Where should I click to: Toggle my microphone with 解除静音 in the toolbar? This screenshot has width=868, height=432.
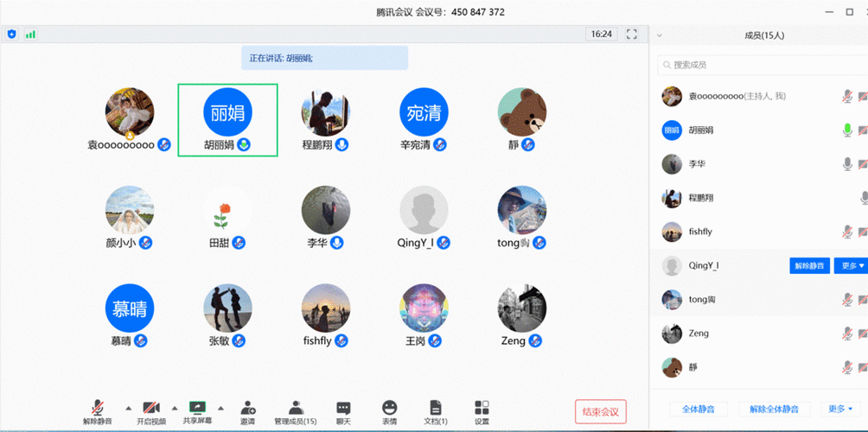pos(99,408)
